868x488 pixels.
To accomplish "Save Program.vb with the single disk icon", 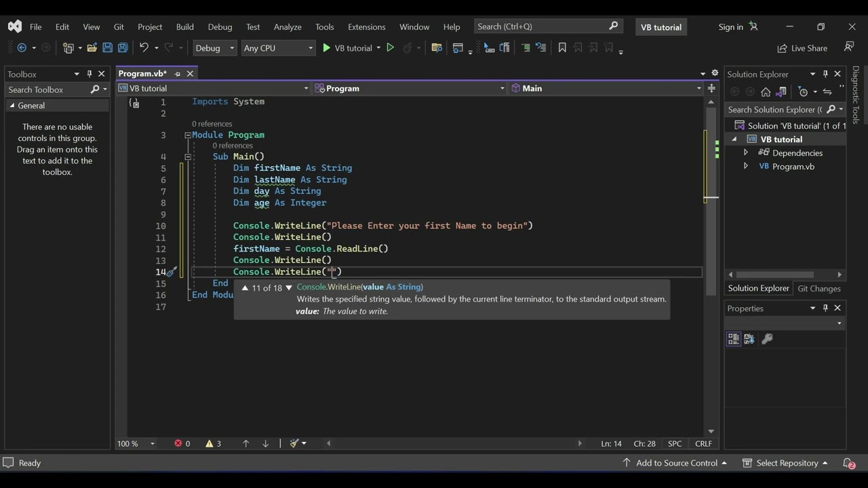I will point(107,48).
